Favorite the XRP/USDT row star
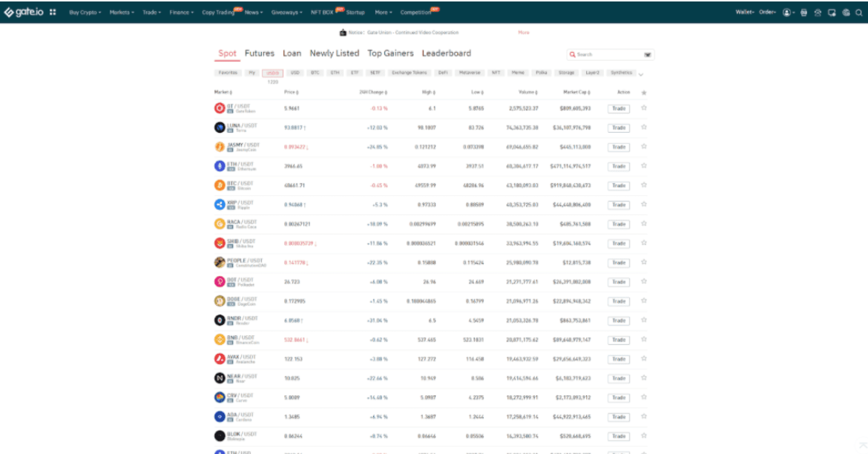 pos(644,204)
